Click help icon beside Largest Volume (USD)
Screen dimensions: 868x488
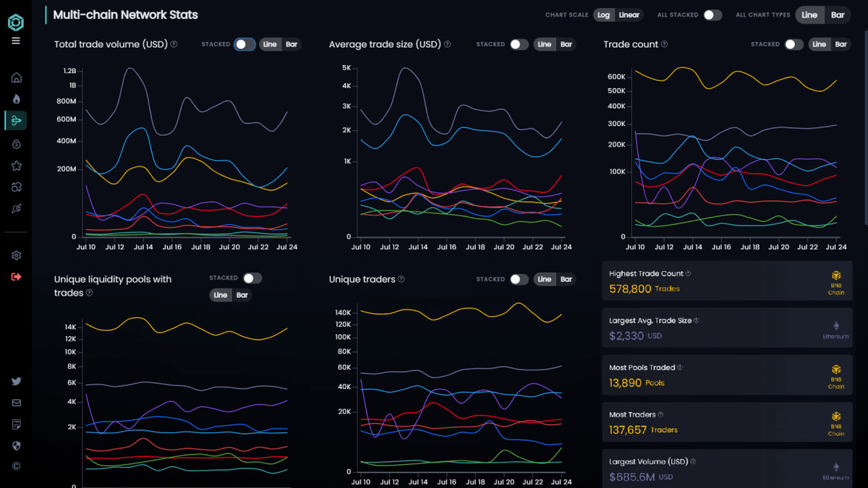693,461
